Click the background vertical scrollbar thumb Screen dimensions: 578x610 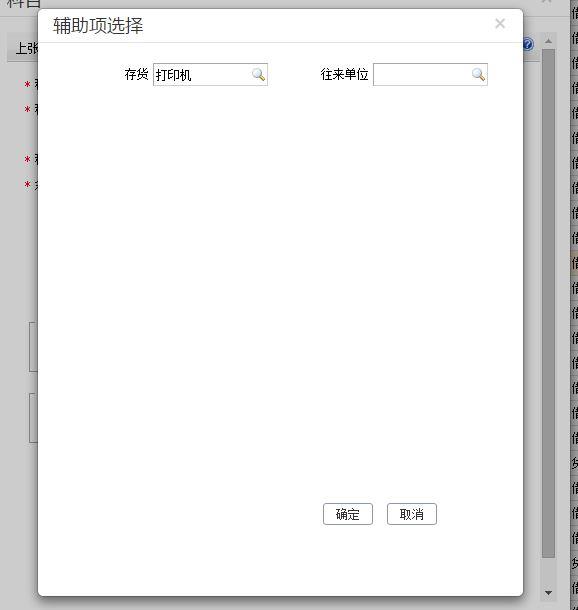click(x=548, y=303)
